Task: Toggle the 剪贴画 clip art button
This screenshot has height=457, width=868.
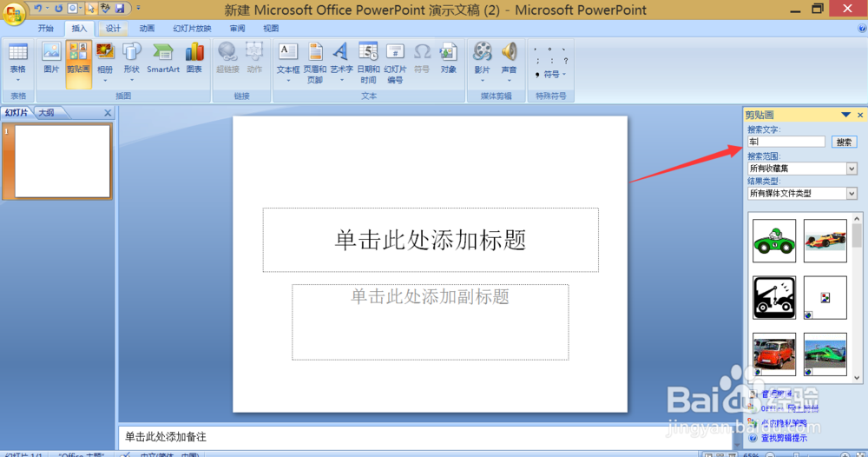Action: [x=78, y=63]
